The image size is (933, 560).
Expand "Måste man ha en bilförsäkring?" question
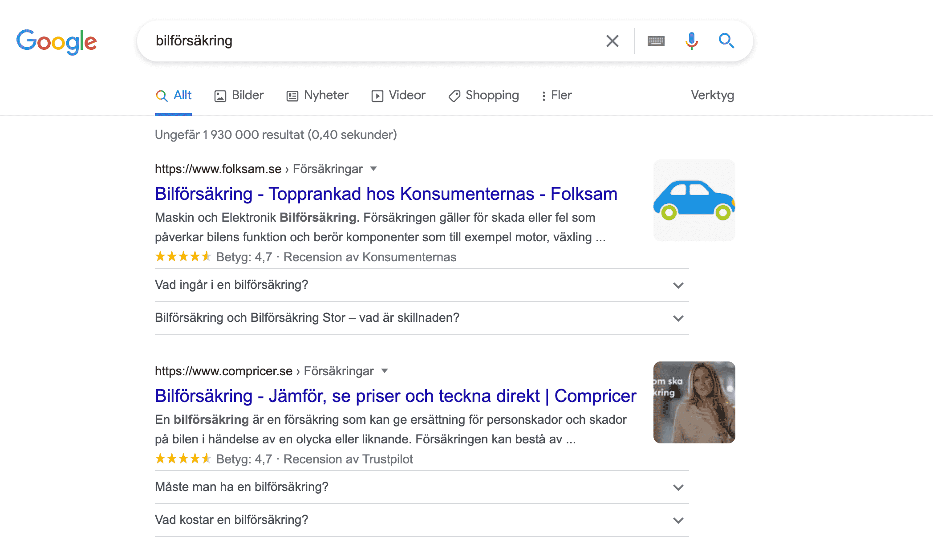pos(422,487)
